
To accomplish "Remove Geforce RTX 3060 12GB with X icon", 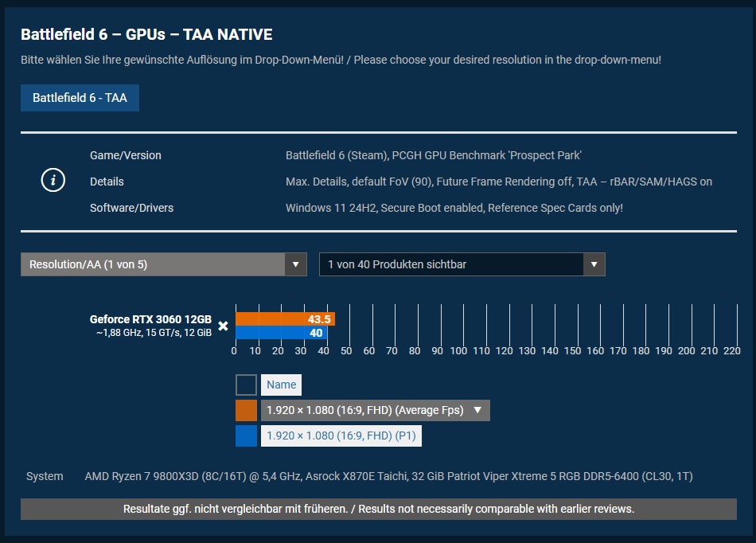I will (223, 326).
